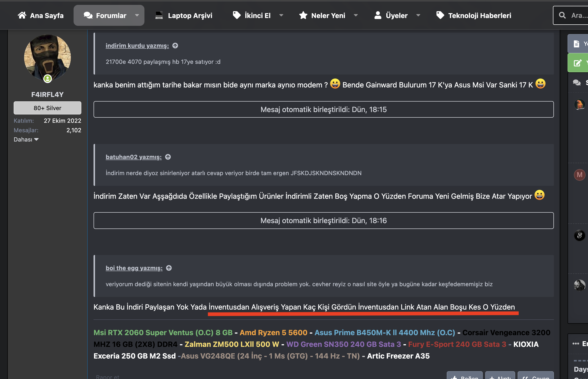Jump to boi the egg's quoted post arrow
Viewport: 588px width, 379px height.
[169, 268]
